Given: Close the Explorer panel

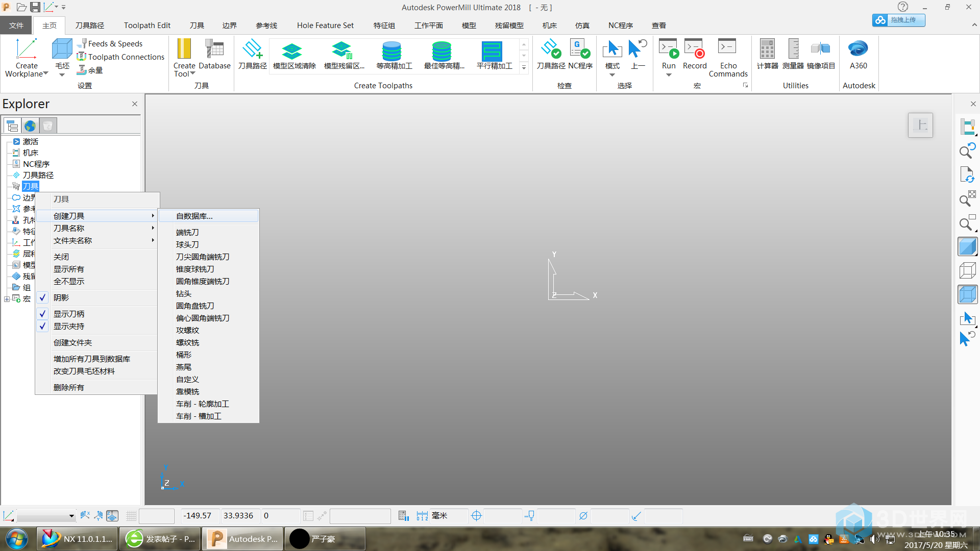Looking at the screenshot, I should click(135, 104).
